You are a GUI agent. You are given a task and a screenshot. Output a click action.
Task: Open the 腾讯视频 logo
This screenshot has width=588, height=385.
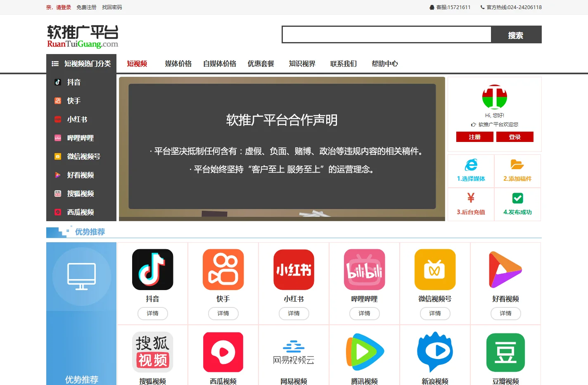[365, 352]
